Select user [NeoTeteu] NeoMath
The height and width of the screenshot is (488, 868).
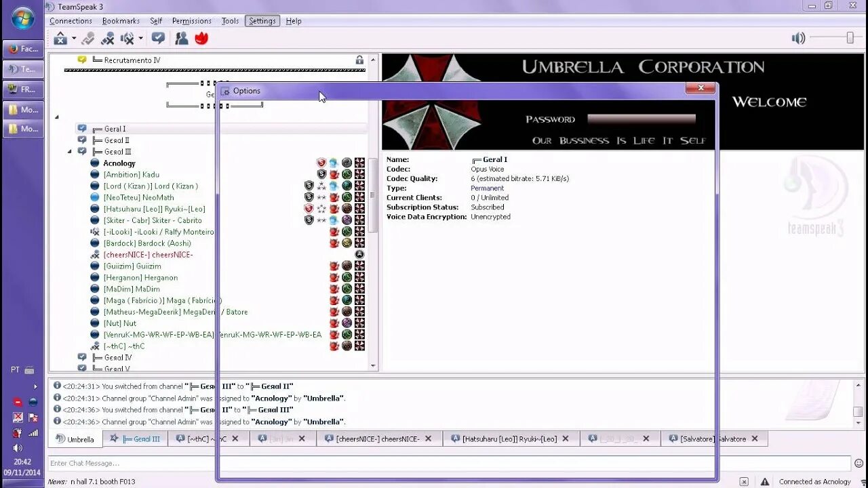138,197
